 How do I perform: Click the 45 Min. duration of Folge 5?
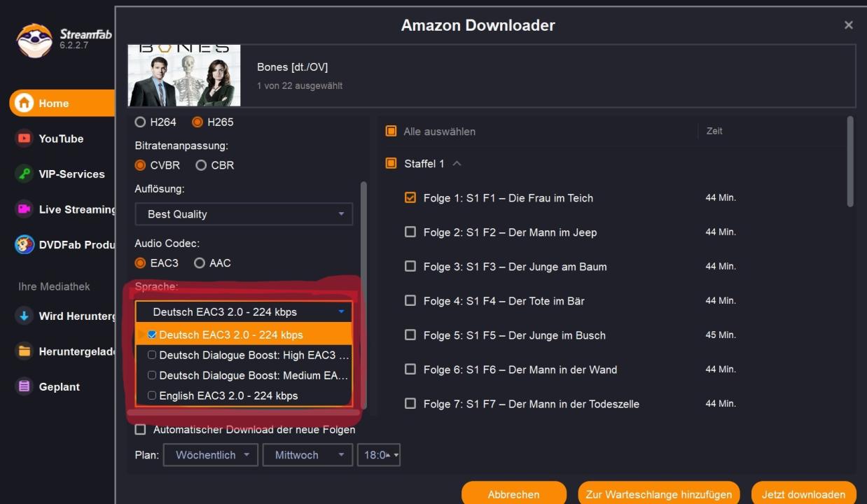(721, 335)
